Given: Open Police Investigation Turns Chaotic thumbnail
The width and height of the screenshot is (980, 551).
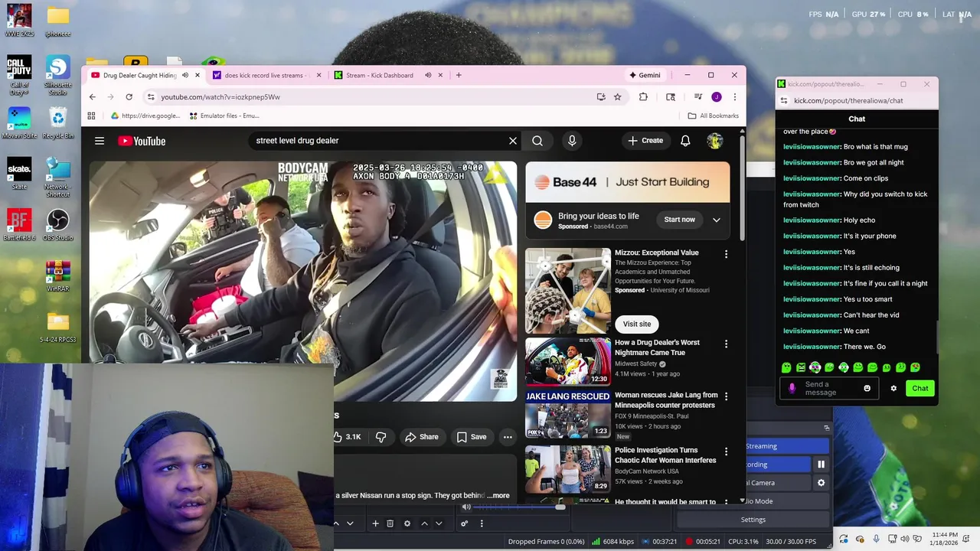Looking at the screenshot, I should 567,468.
